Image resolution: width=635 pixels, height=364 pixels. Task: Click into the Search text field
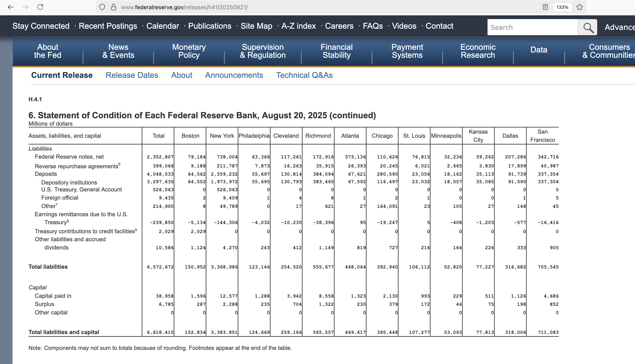click(532, 27)
